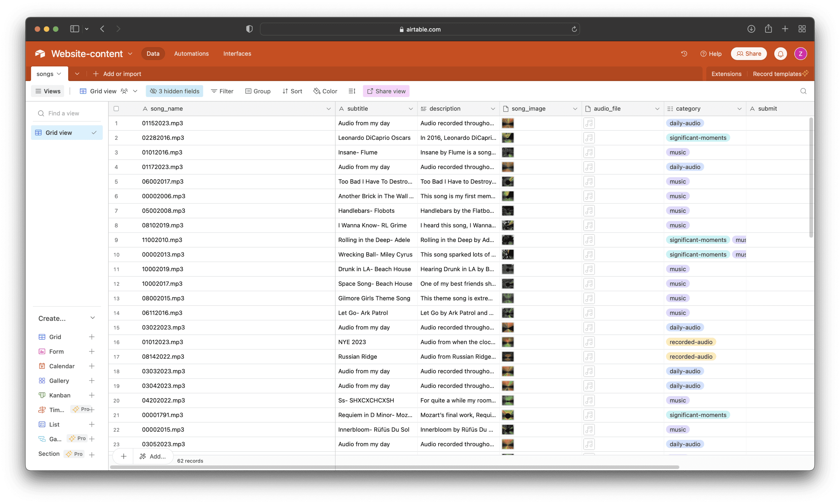
Task: Click Safari share icon
Action: point(768,29)
